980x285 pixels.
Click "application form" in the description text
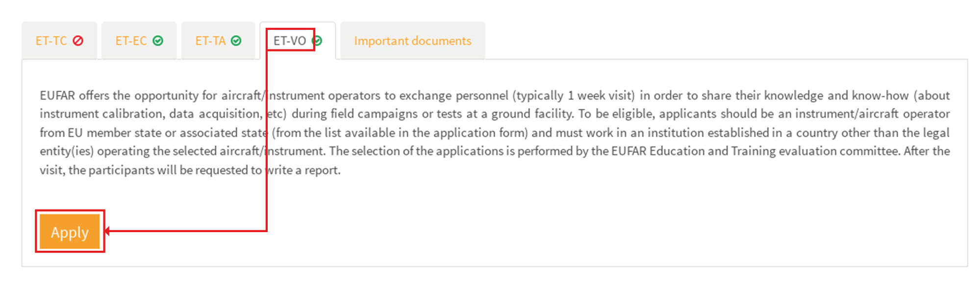(x=480, y=133)
